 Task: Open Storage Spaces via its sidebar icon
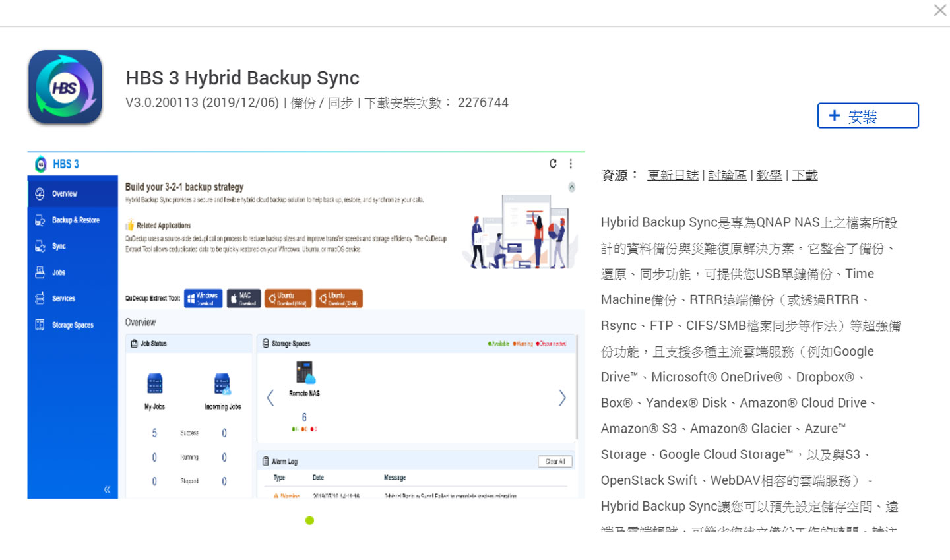point(41,325)
